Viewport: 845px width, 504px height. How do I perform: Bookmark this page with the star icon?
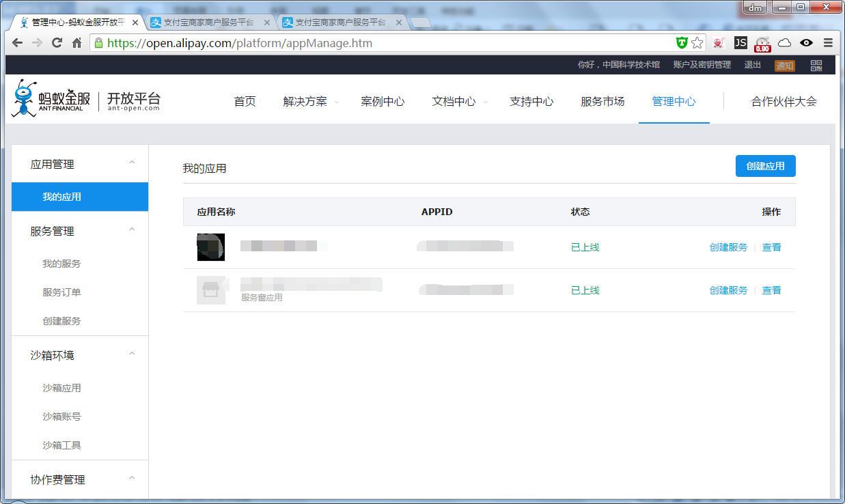[x=697, y=42]
